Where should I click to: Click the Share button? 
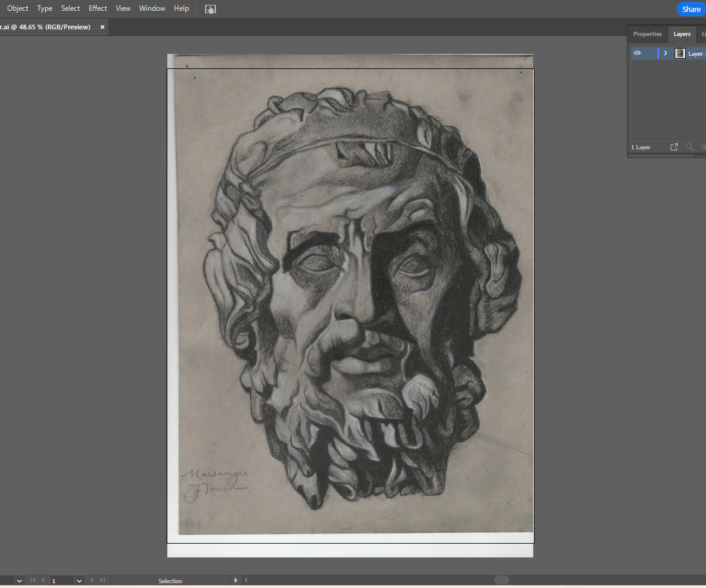click(690, 9)
